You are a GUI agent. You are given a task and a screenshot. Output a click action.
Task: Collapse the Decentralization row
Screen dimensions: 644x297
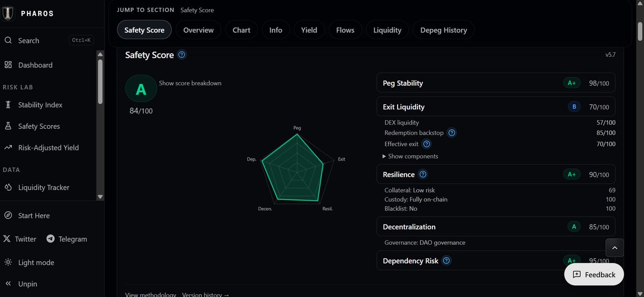(x=496, y=227)
